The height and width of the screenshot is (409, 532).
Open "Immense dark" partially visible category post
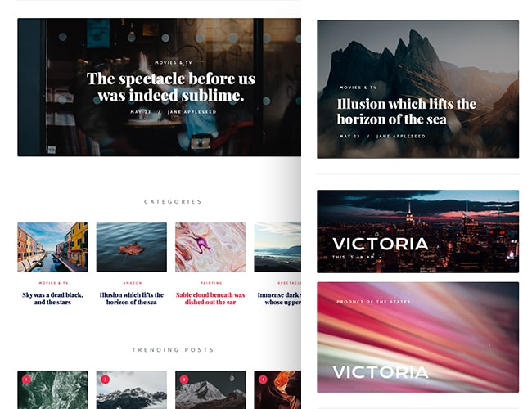(x=279, y=299)
